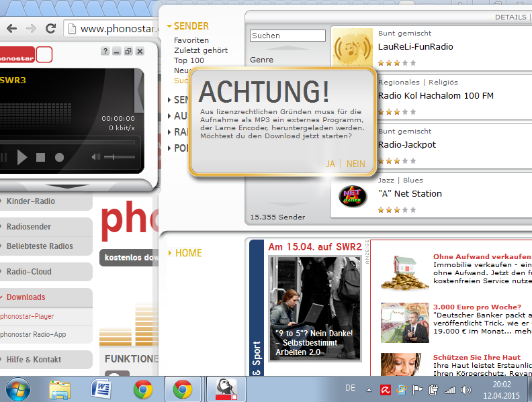This screenshot has width=532, height=402.
Task: Click the Genre filter label
Action: [261, 60]
